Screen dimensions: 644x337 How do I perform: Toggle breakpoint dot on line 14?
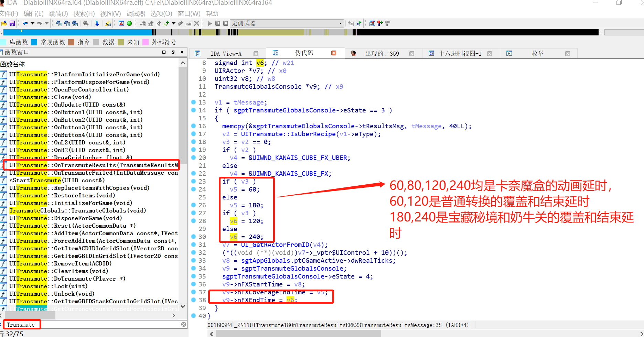pos(193,110)
